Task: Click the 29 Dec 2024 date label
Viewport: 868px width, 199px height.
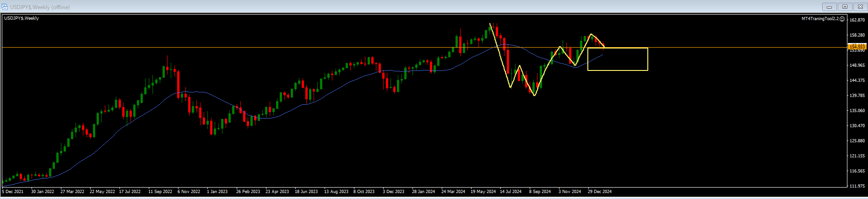Action: coord(600,192)
